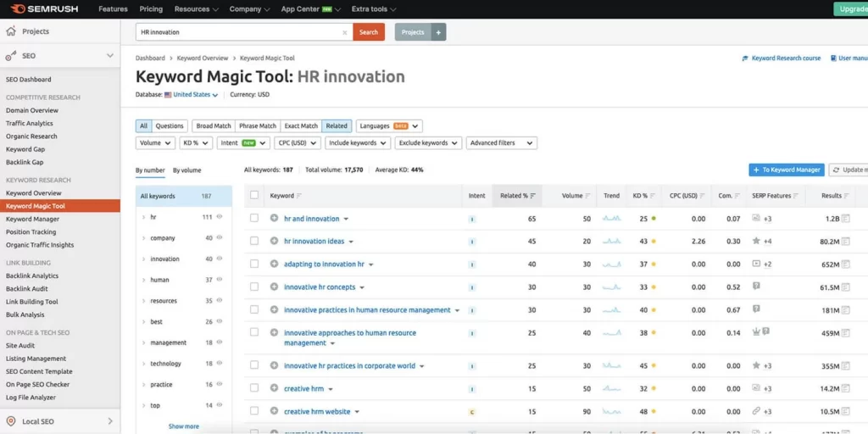868x434 pixels.
Task: Expand the 'human' keyword group
Action: [143, 280]
